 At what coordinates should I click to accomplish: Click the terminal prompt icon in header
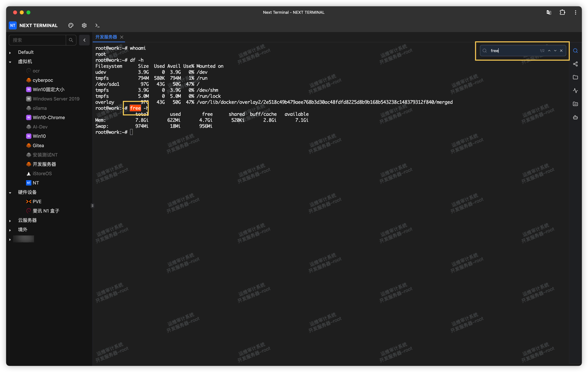pyautogui.click(x=97, y=25)
